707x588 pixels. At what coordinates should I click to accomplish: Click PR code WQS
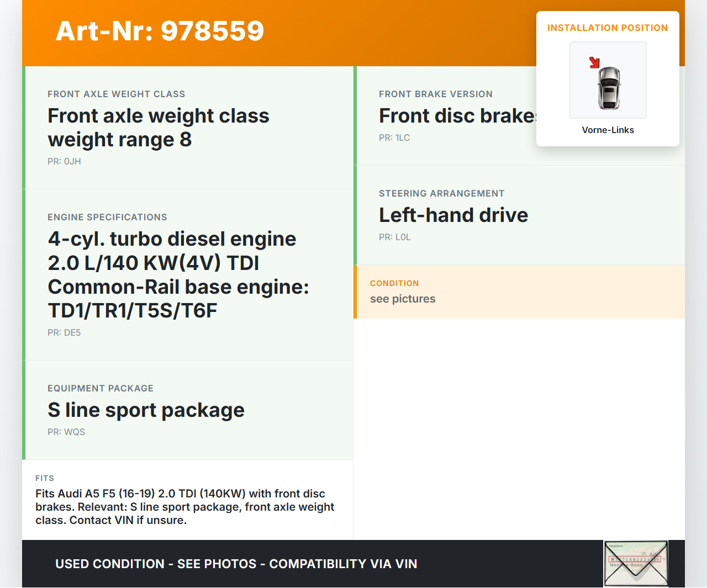[x=66, y=432]
